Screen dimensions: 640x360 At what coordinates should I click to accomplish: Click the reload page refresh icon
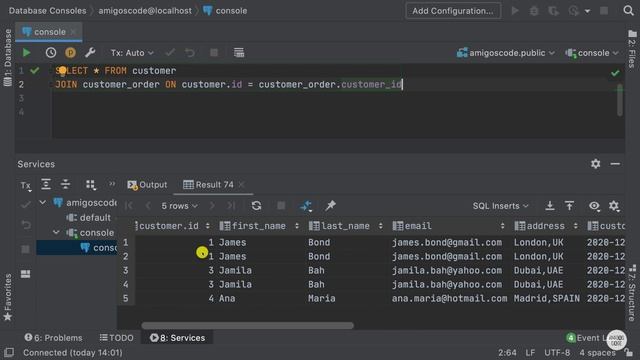coord(256,206)
